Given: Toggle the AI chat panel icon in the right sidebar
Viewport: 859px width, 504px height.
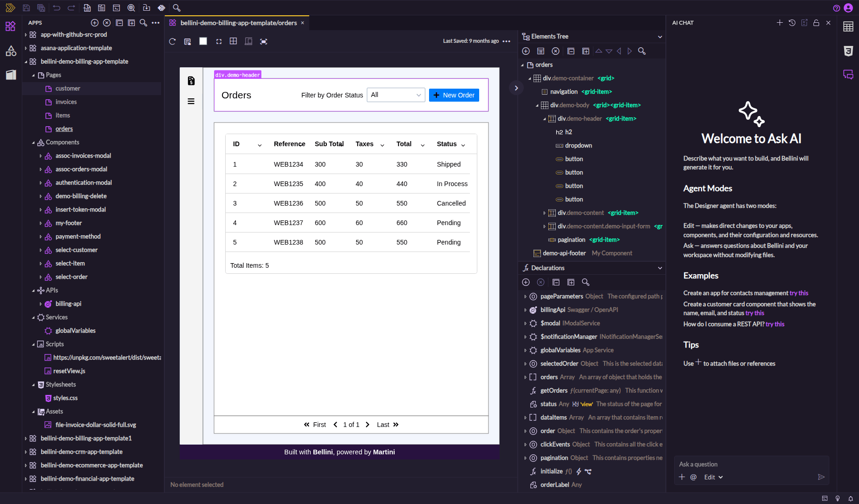Looking at the screenshot, I should click(848, 75).
